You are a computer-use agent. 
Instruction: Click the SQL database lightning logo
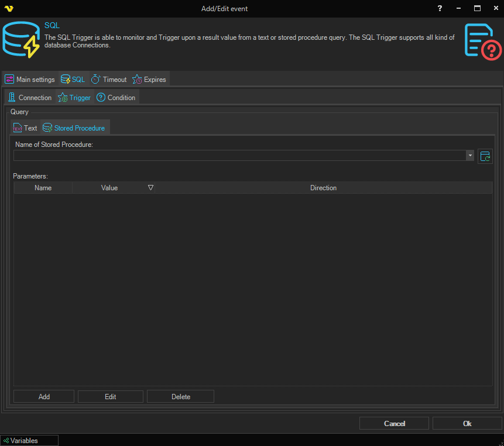[20, 41]
